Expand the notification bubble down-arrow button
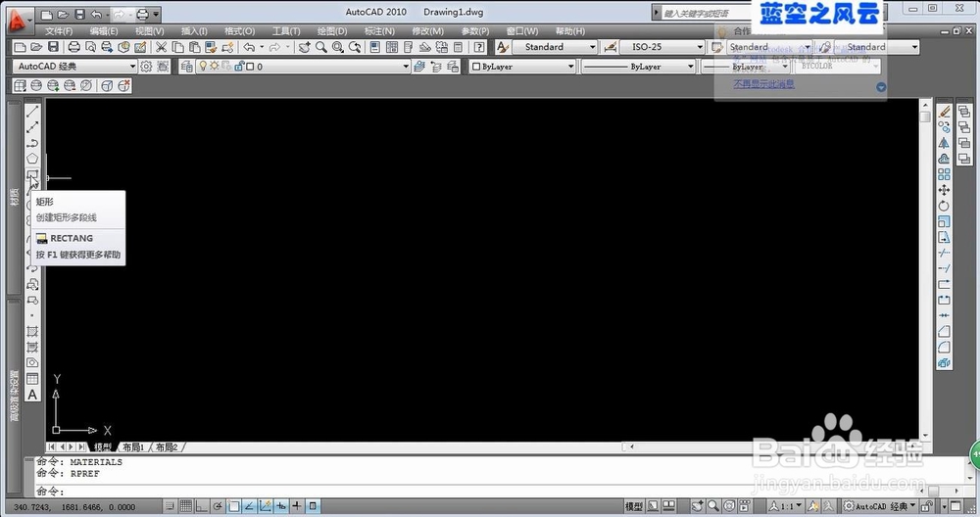Viewport: 980px width, 517px height. (881, 87)
